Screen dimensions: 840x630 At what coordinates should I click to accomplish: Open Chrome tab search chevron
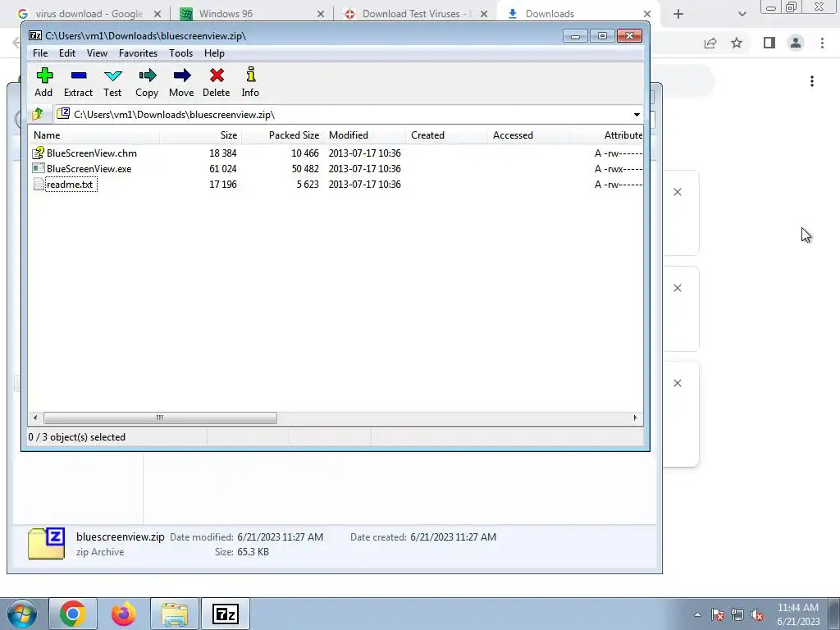pos(742,14)
